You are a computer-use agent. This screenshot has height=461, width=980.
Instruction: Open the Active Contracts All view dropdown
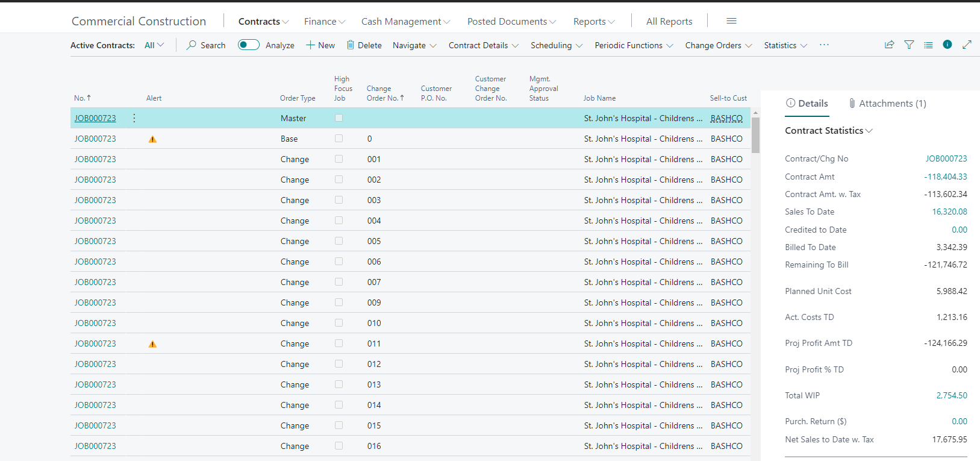[x=154, y=45]
